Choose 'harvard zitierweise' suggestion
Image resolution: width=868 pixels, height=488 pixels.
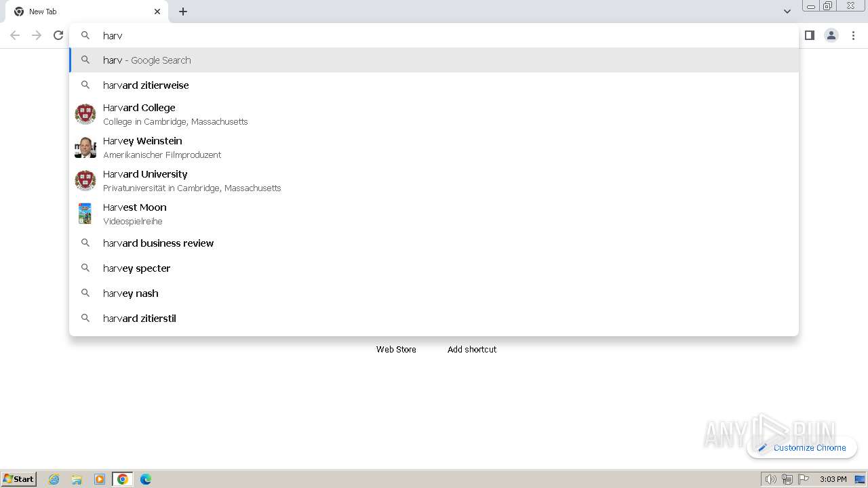(x=434, y=85)
